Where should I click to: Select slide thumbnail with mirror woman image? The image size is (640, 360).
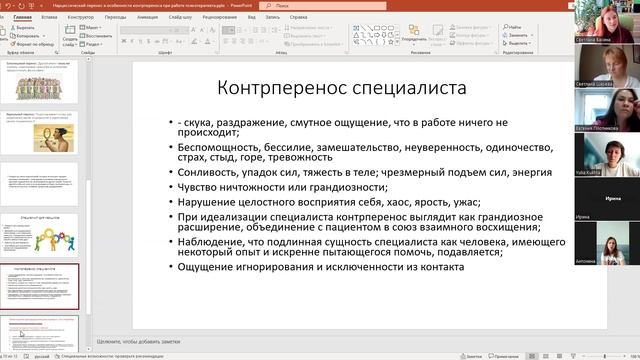click(40, 133)
